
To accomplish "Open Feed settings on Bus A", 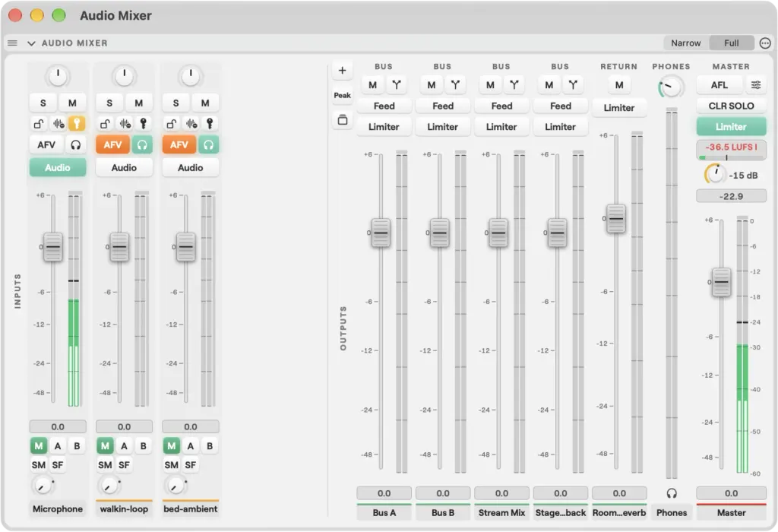I will [x=384, y=106].
